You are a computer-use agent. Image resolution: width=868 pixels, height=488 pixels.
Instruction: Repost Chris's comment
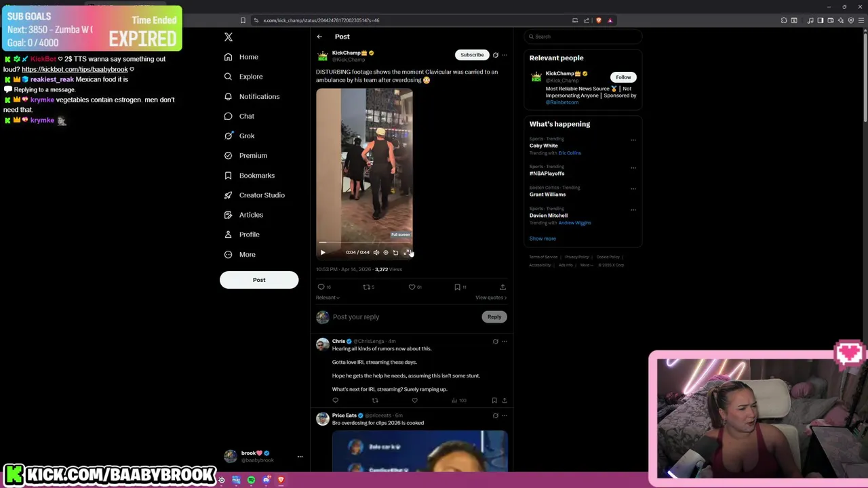point(374,401)
